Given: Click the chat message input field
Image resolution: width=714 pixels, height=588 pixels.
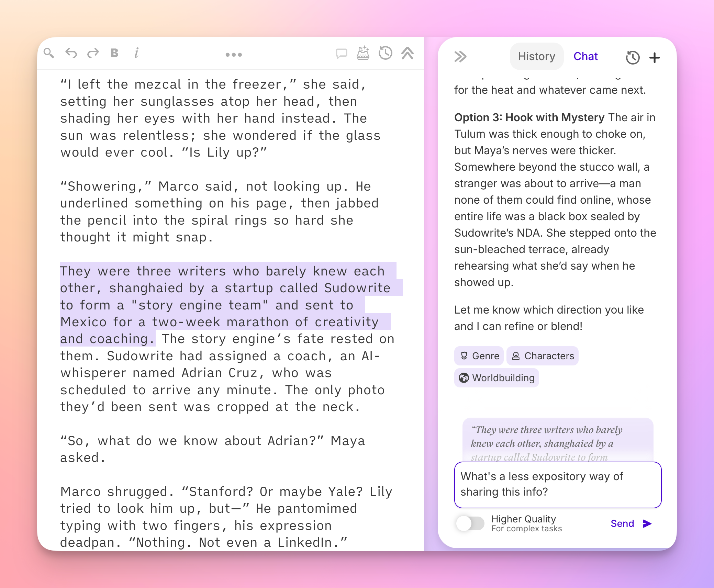Looking at the screenshot, I should pos(558,485).
